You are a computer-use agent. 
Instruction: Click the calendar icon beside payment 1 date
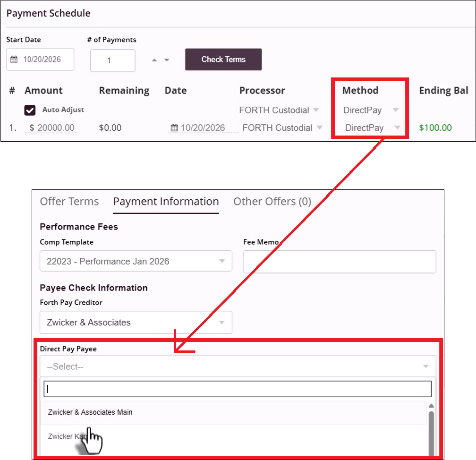pos(174,128)
